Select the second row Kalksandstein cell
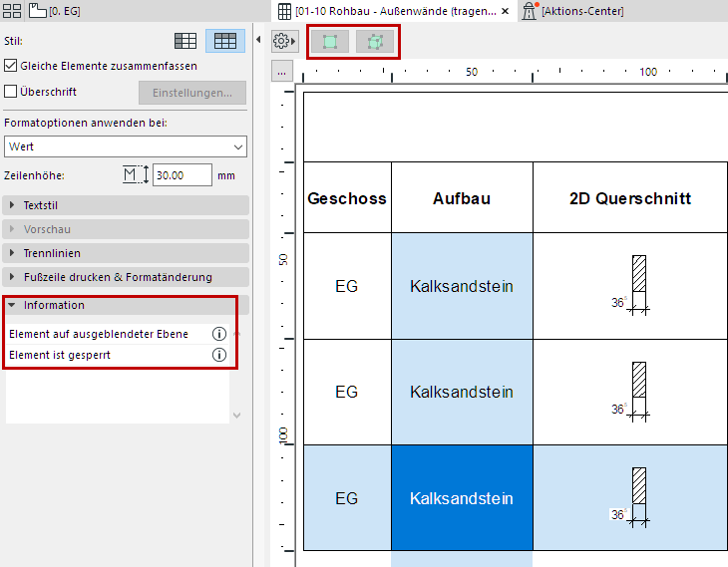Image resolution: width=728 pixels, height=567 pixels. [x=462, y=392]
